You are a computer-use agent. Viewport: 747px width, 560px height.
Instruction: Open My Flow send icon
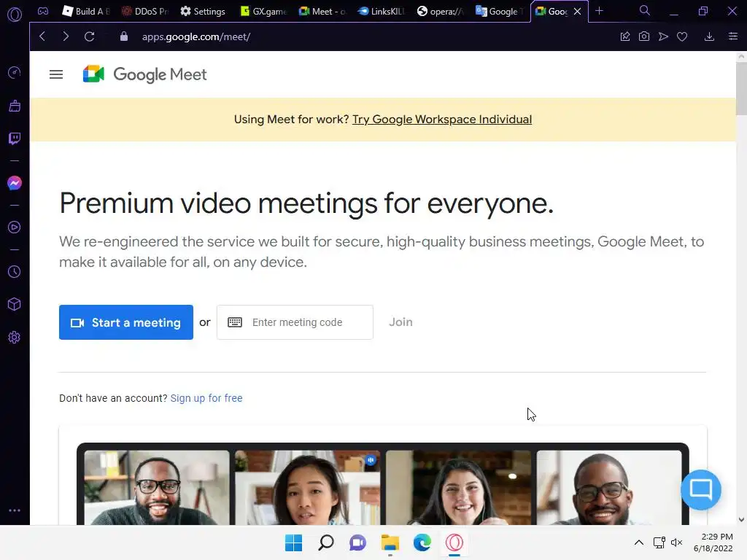[x=663, y=36]
